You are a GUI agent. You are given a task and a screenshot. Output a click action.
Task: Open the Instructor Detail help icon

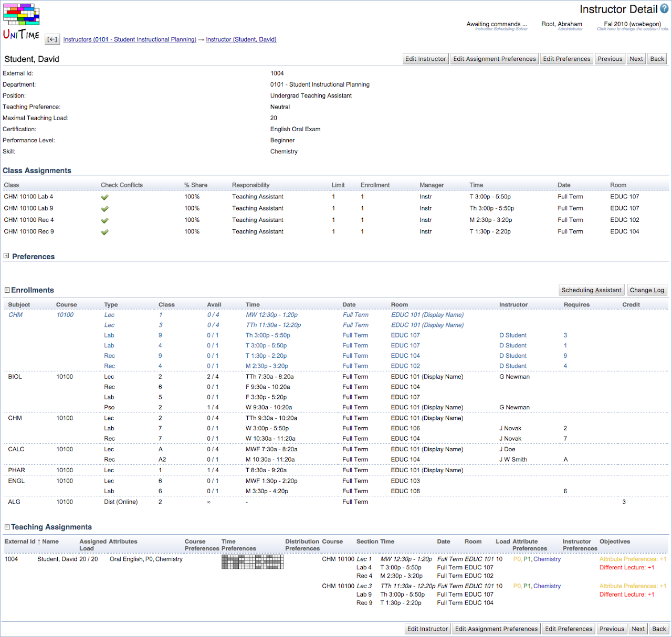pos(664,8)
